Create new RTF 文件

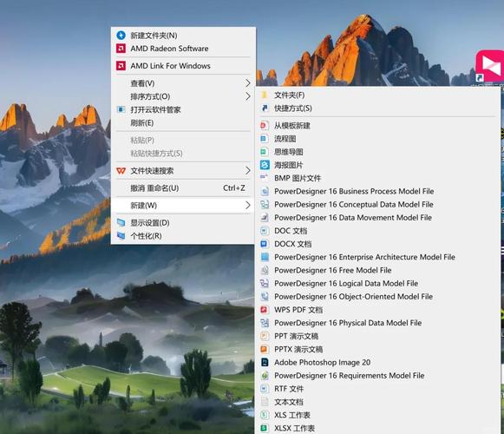[x=377, y=389]
